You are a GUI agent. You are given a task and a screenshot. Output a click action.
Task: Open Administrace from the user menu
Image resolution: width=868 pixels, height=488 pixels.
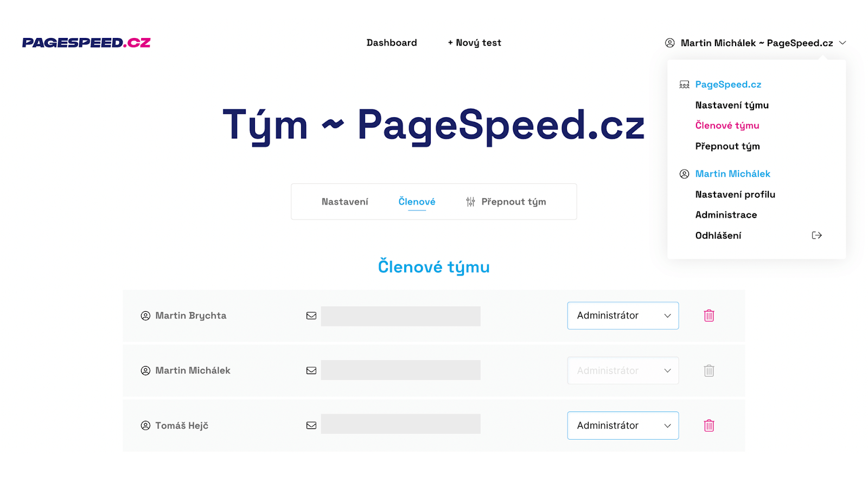pos(726,215)
